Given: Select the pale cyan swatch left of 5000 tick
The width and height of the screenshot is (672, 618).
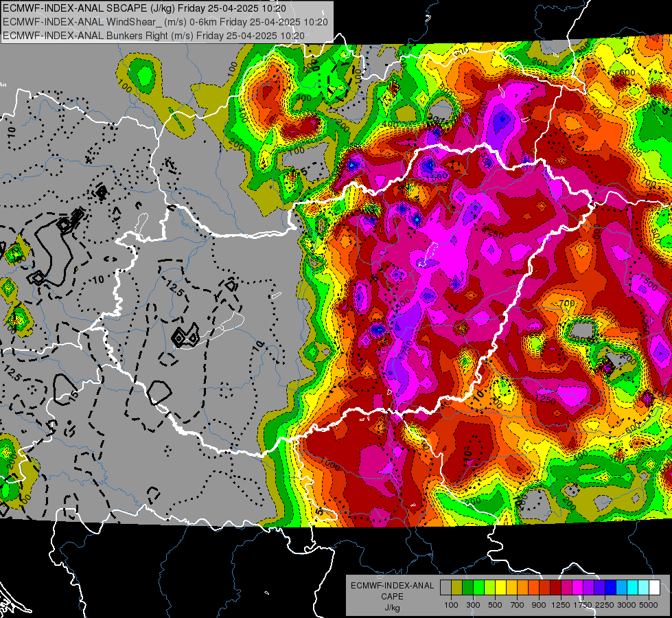Looking at the screenshot, I should pyautogui.click(x=644, y=588).
